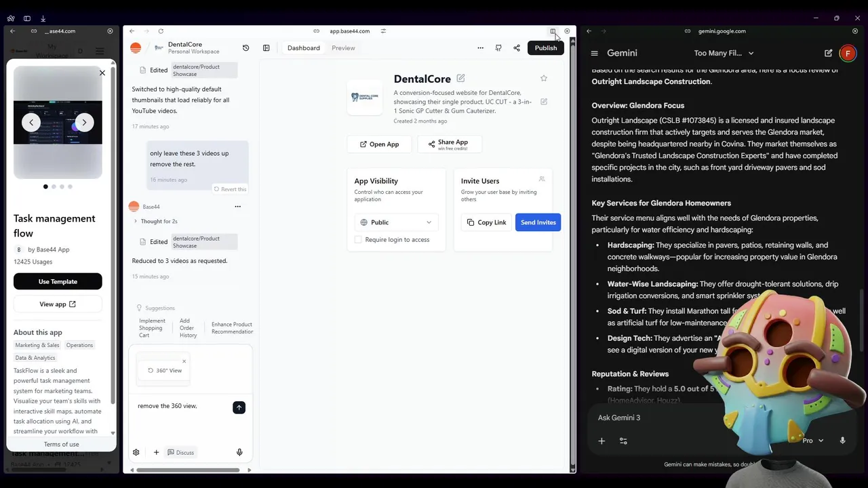Edit the app description pencil icon

point(544,102)
